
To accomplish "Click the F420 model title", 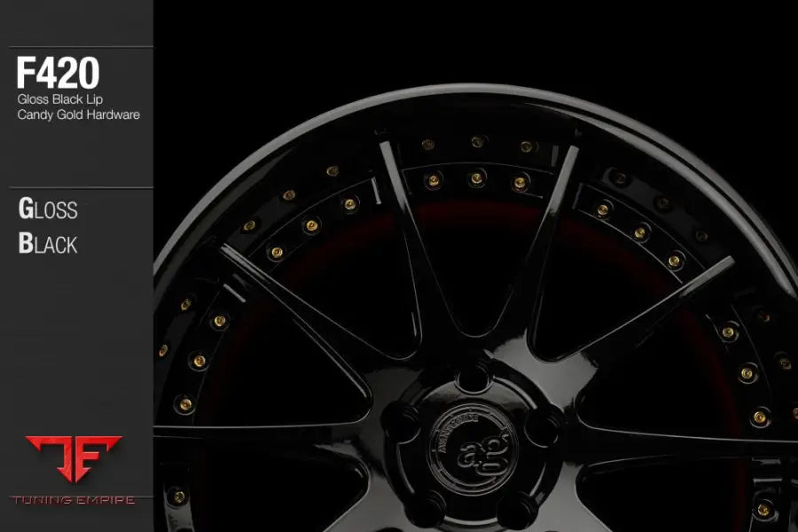I will (x=59, y=74).
